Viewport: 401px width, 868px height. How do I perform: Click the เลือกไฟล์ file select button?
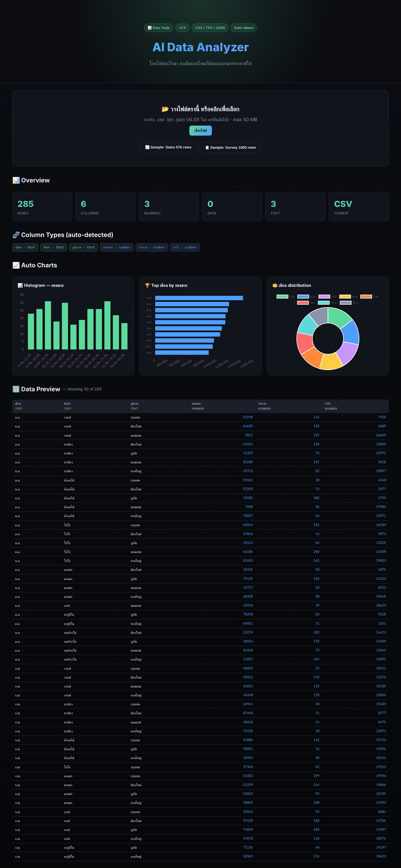pos(200,130)
